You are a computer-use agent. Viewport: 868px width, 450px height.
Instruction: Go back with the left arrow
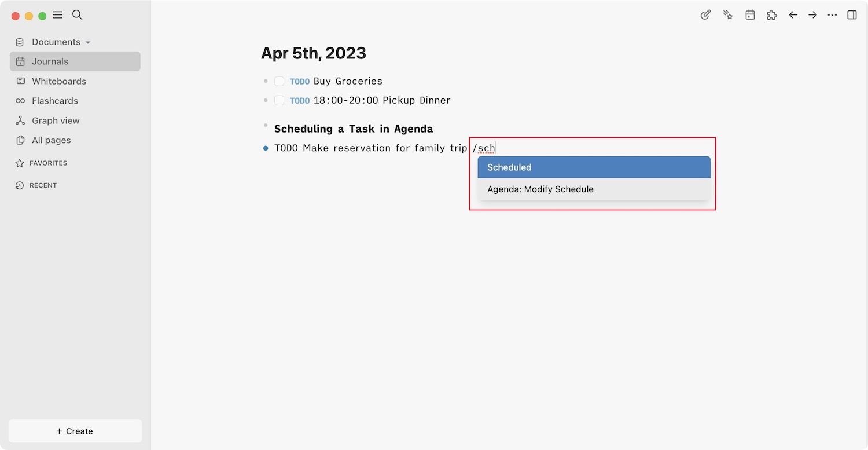793,15
